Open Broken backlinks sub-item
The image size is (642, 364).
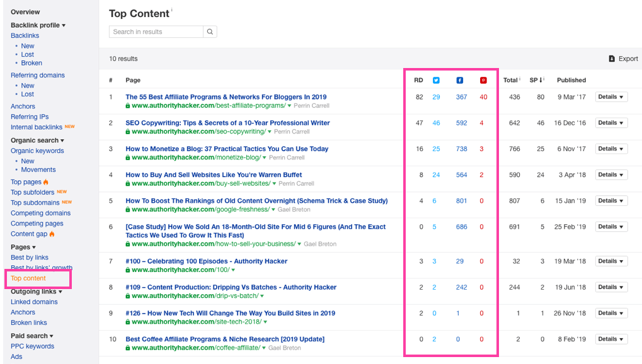pyautogui.click(x=32, y=63)
